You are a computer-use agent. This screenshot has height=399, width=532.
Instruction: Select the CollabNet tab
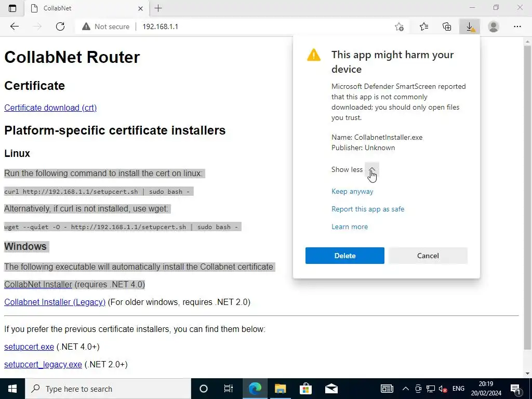[87, 8]
